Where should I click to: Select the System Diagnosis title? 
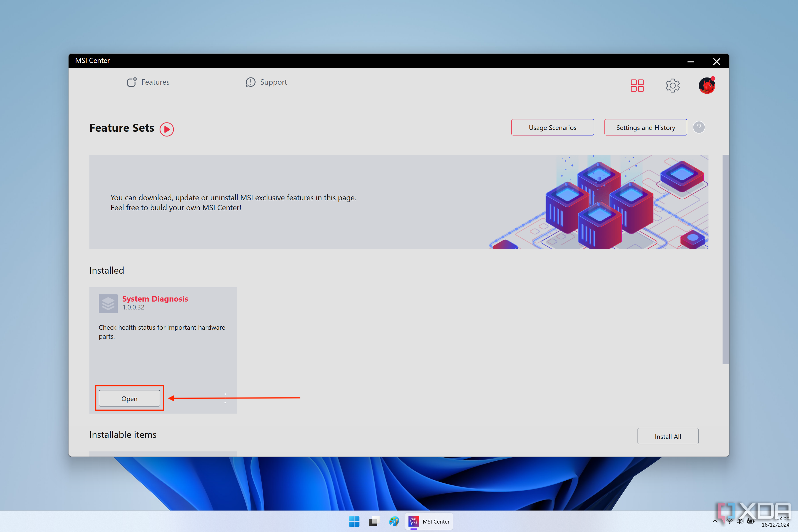point(155,298)
